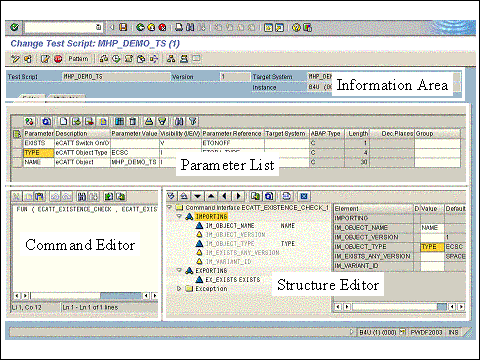480x360 pixels.
Task: Collapse the IMPORTING tree node
Action: pyautogui.click(x=179, y=217)
